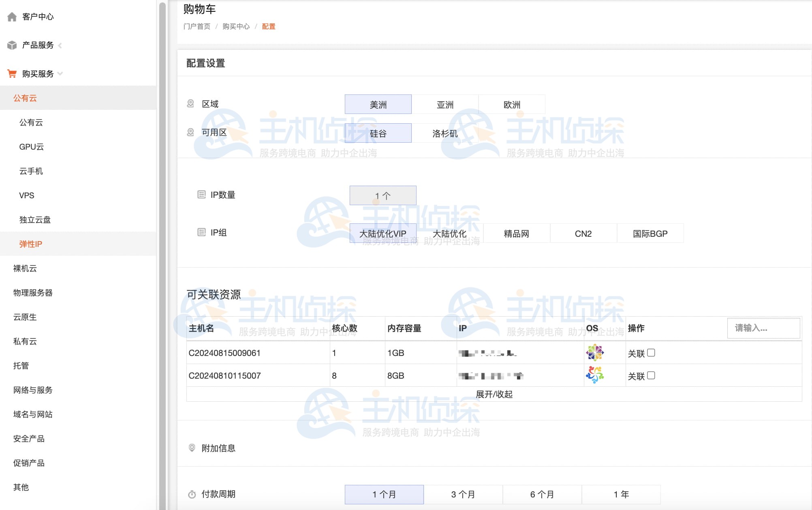Navigate to 门户首页 breadcrumb link

(197, 26)
